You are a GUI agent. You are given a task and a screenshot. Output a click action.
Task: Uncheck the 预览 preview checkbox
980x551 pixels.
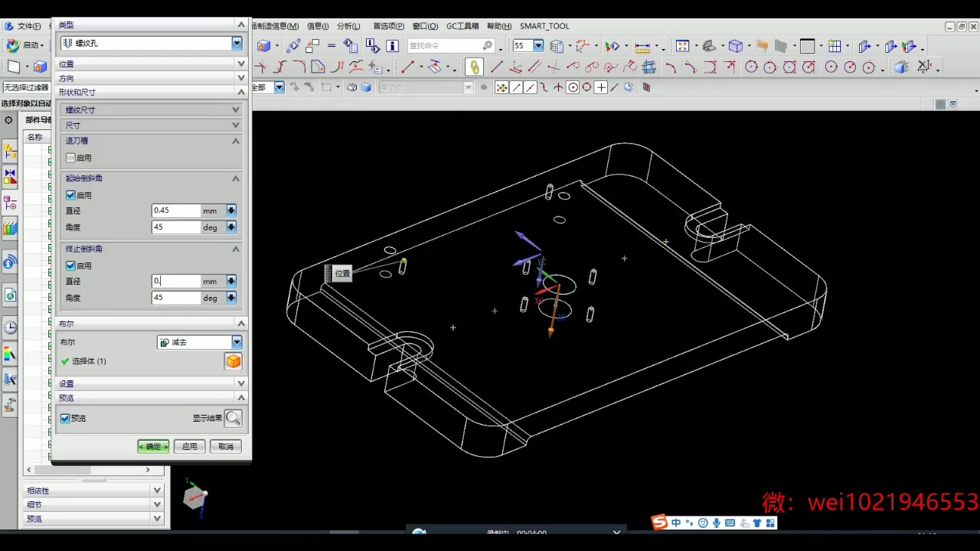pyautogui.click(x=65, y=418)
